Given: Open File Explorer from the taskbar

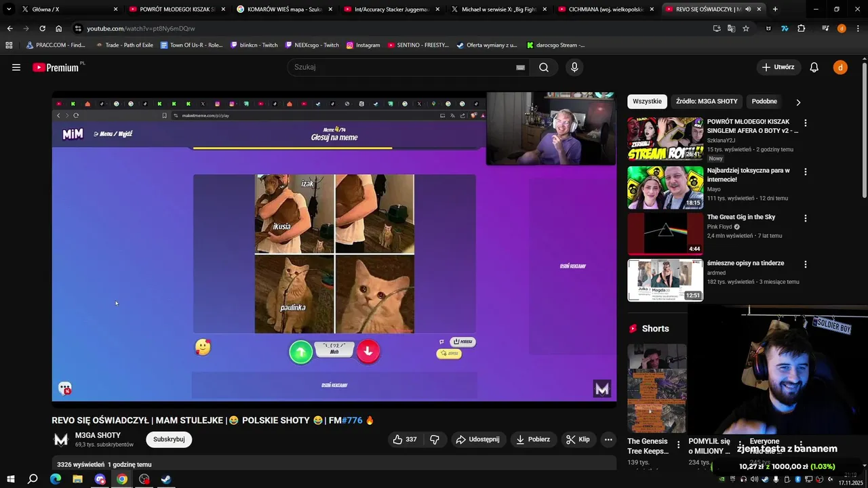Looking at the screenshot, I should pos(77,479).
